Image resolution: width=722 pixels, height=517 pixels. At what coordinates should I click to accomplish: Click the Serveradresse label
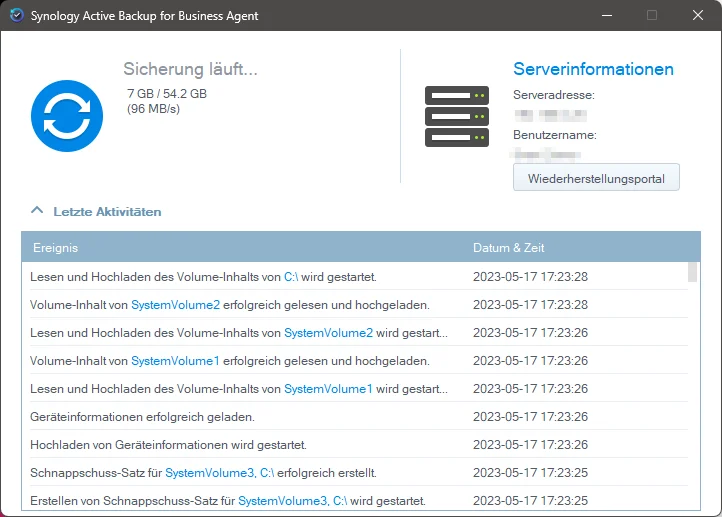[x=554, y=95]
